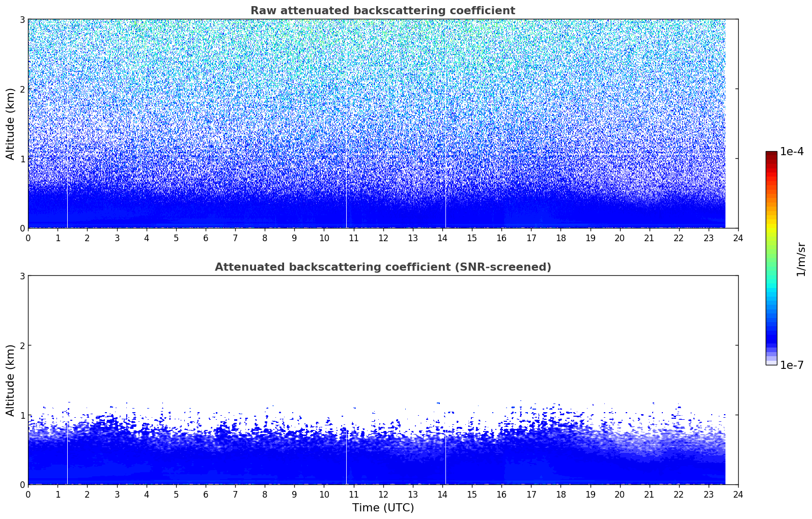Click time tick '24' under the upper plot

coord(738,238)
